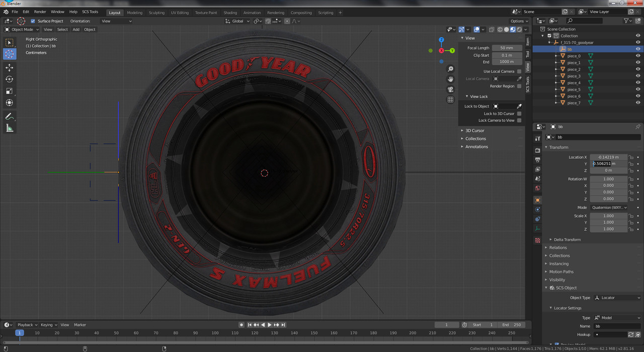Toggle snapping magnet icon

[x=268, y=21]
